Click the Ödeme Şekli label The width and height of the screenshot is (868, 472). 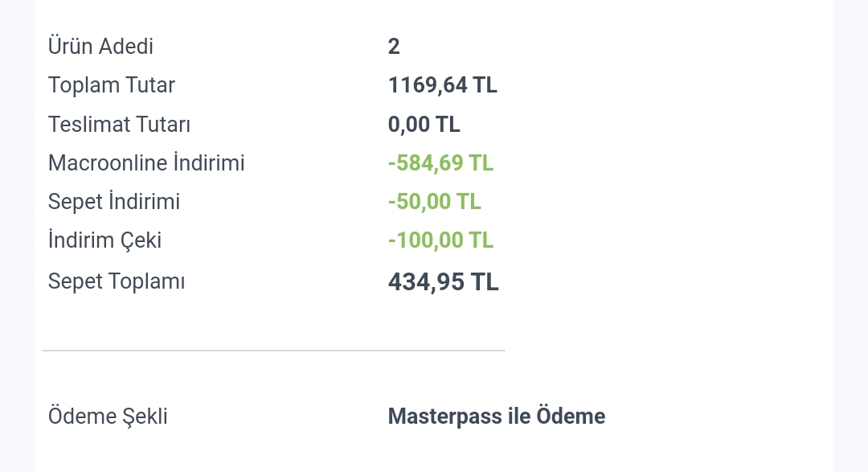click(108, 417)
